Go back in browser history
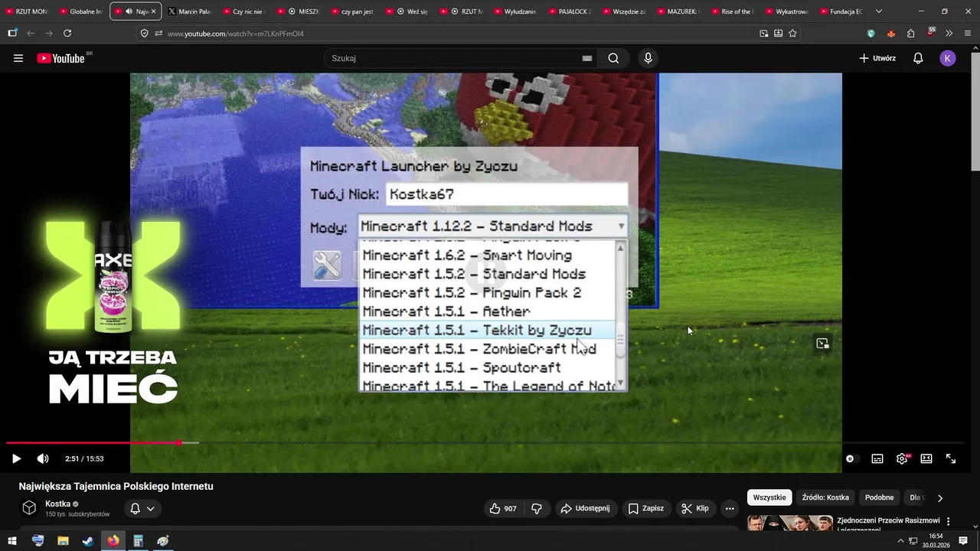 click(x=31, y=33)
